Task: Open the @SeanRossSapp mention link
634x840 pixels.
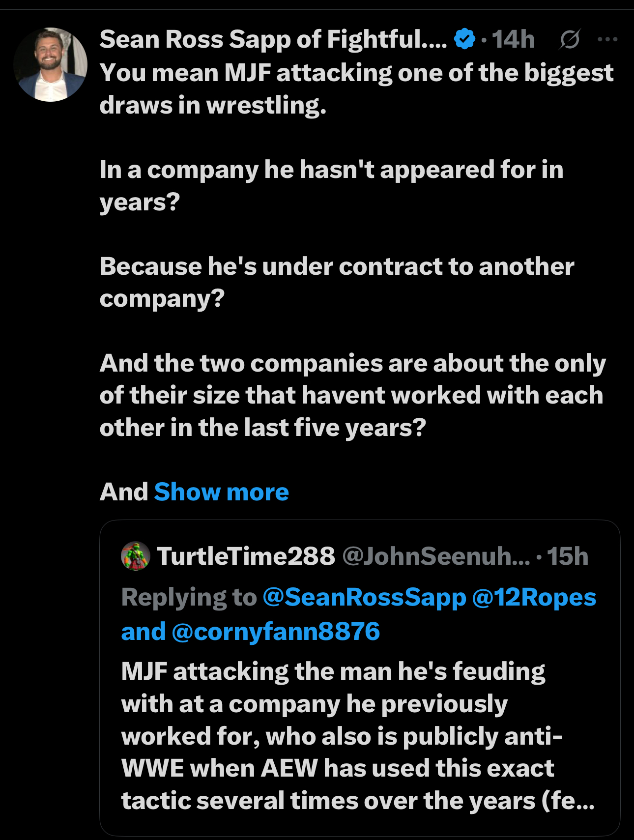Action: tap(364, 597)
